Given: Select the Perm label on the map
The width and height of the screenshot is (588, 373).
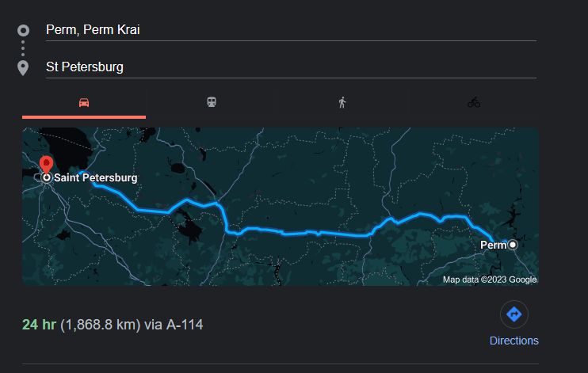Looking at the screenshot, I should [x=493, y=245].
